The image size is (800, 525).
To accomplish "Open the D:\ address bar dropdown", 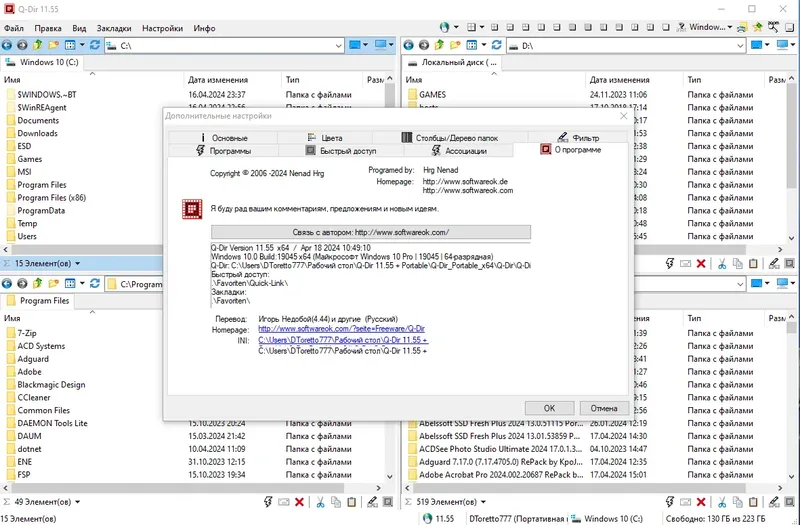I will pyautogui.click(x=740, y=46).
